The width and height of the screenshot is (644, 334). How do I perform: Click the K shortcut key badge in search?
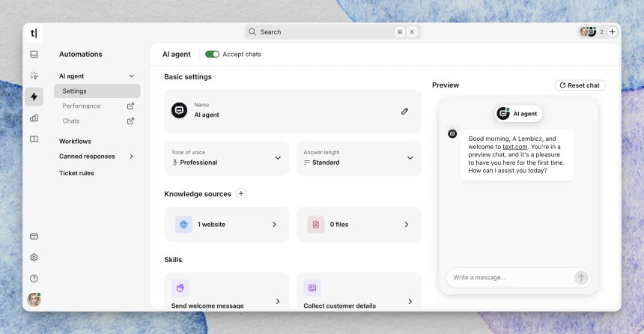coord(412,31)
